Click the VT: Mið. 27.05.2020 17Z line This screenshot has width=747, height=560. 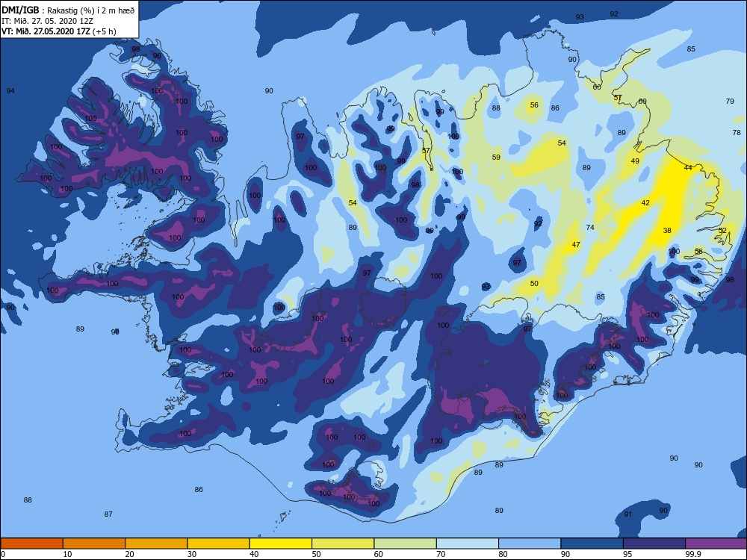(58, 31)
